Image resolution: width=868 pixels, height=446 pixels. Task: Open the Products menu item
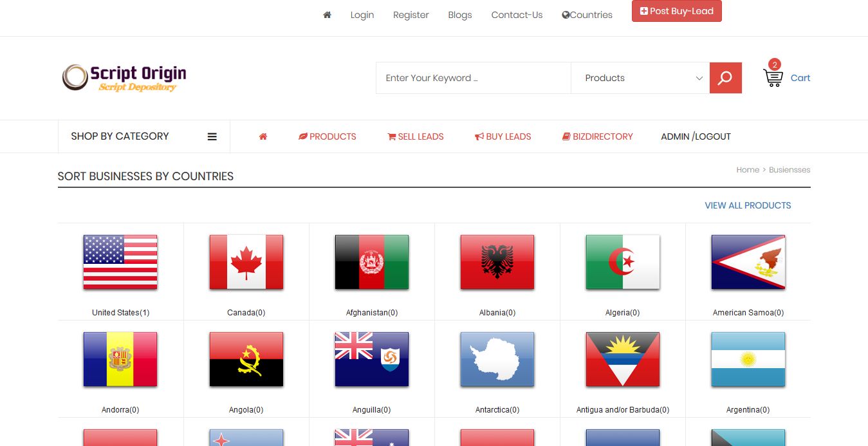328,136
